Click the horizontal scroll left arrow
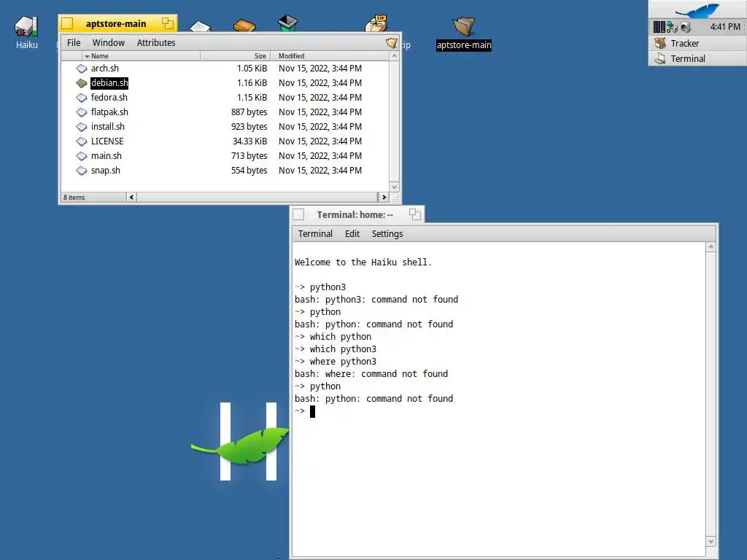 (131, 197)
